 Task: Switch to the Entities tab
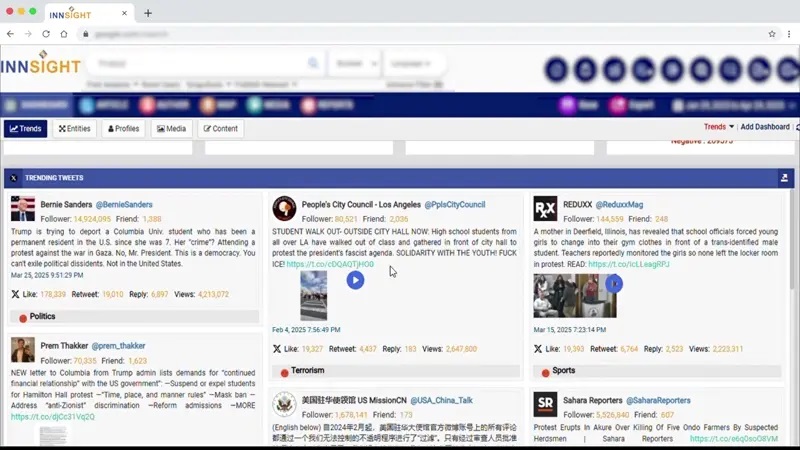click(x=74, y=129)
